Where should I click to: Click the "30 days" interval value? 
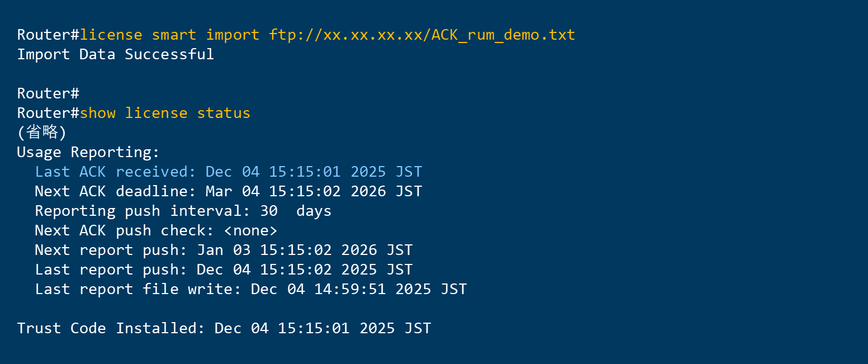pos(296,211)
